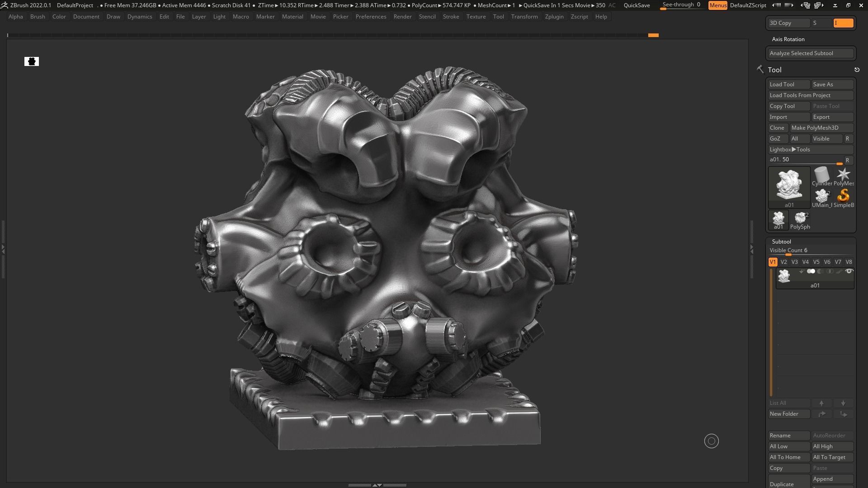Viewport: 868px width, 488px height.
Task: Click the subtool start-group arrow icon
Action: [x=802, y=272]
